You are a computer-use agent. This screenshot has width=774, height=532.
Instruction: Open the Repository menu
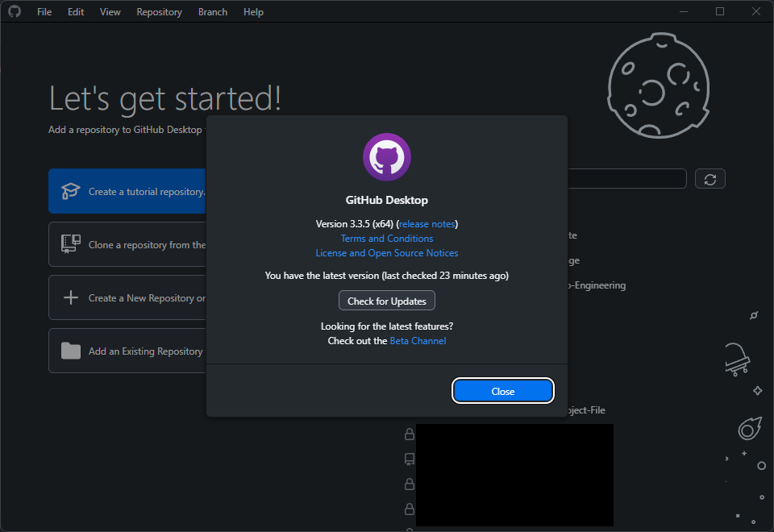point(159,11)
